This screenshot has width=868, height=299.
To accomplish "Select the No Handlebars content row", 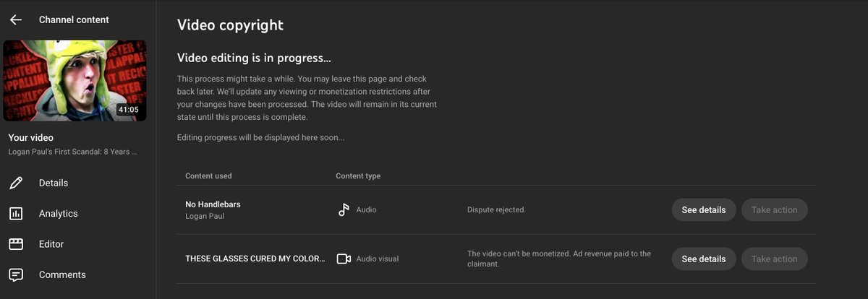I will pyautogui.click(x=496, y=210).
